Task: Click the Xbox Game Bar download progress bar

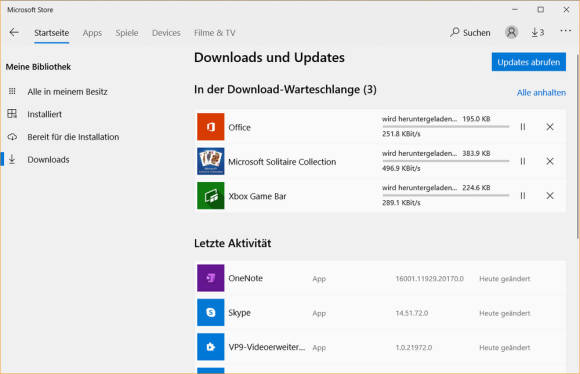Action: point(445,195)
